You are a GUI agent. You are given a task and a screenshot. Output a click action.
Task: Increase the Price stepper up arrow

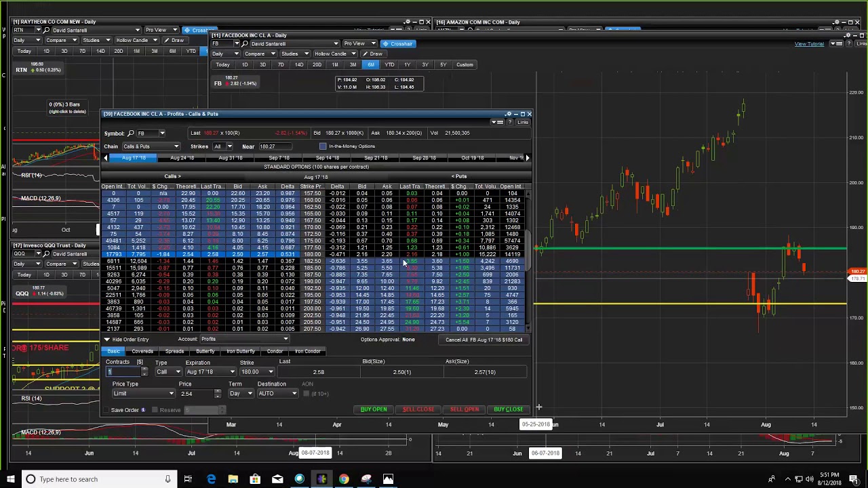point(218,392)
